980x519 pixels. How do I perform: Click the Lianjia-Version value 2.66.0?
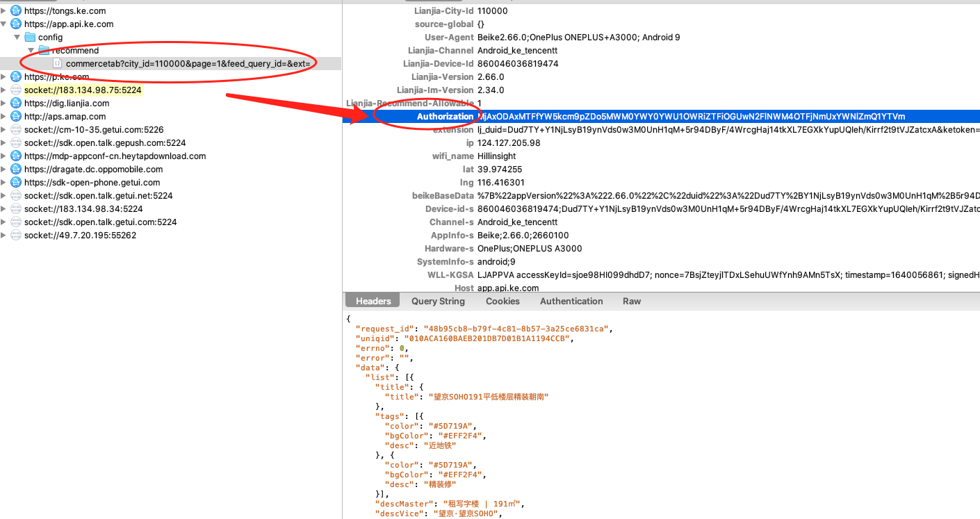491,76
